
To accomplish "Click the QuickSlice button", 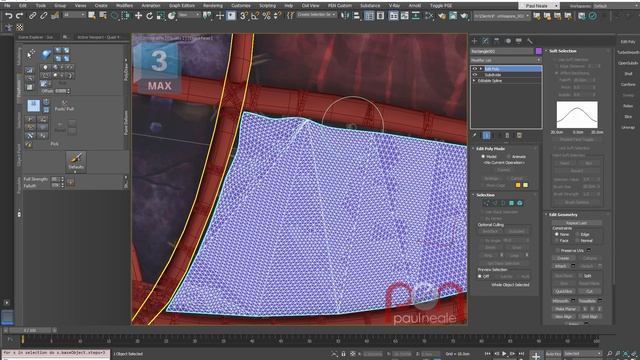I will click(x=564, y=291).
